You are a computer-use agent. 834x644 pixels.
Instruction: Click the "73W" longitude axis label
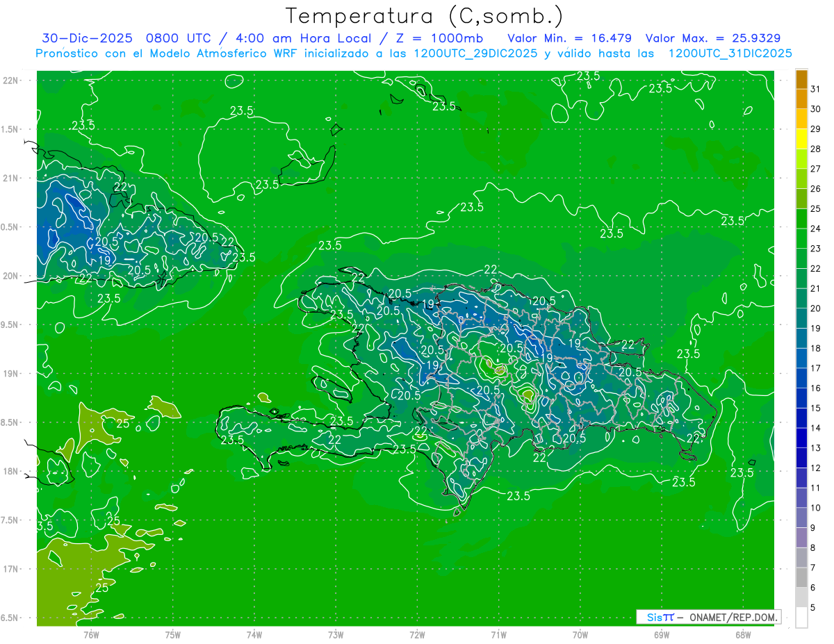(x=336, y=635)
